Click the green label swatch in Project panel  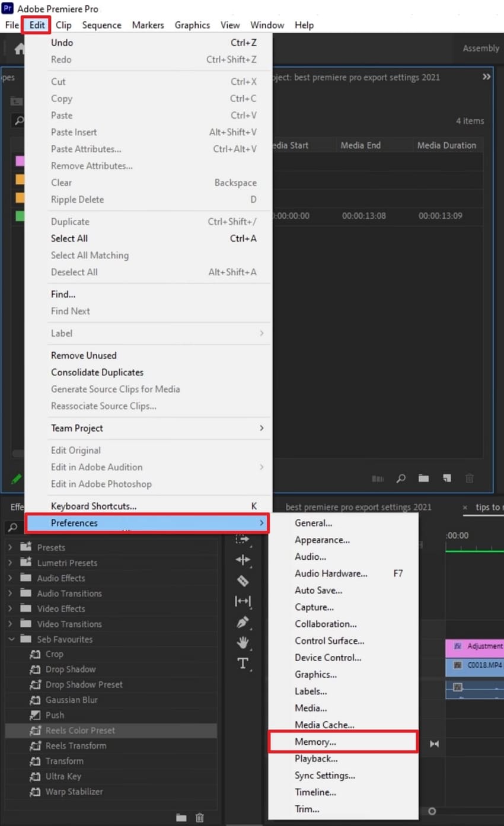pyautogui.click(x=20, y=216)
